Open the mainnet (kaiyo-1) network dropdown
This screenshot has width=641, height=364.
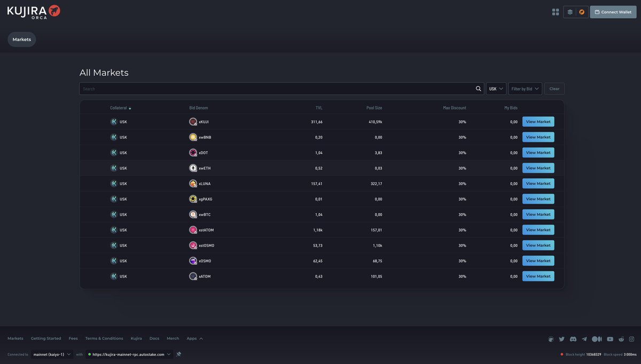tap(52, 354)
